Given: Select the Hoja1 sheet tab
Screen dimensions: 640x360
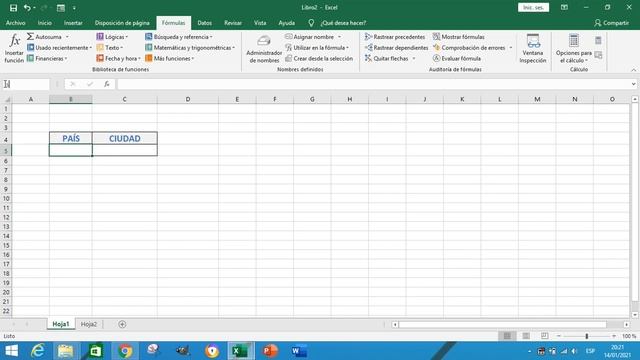Looking at the screenshot, I should 61,324.
